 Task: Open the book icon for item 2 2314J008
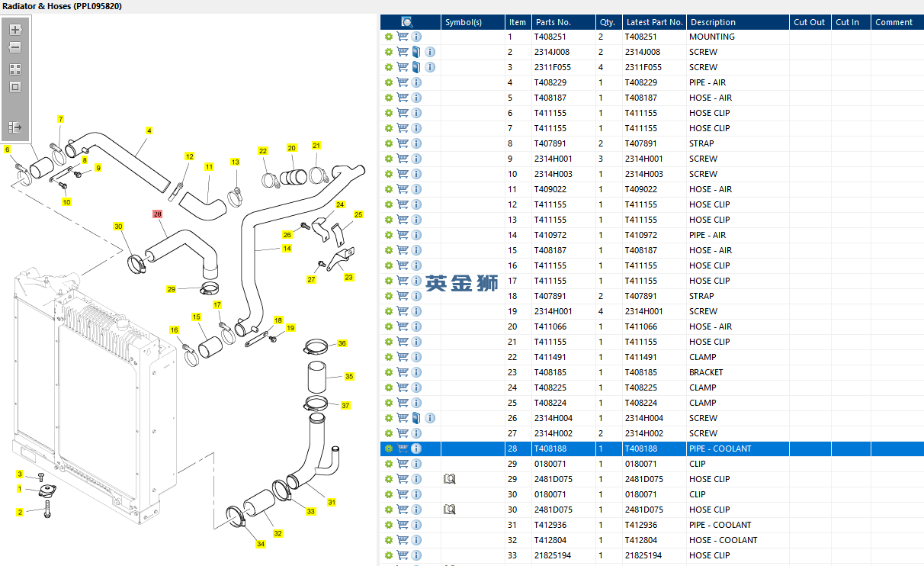pyautogui.click(x=416, y=52)
